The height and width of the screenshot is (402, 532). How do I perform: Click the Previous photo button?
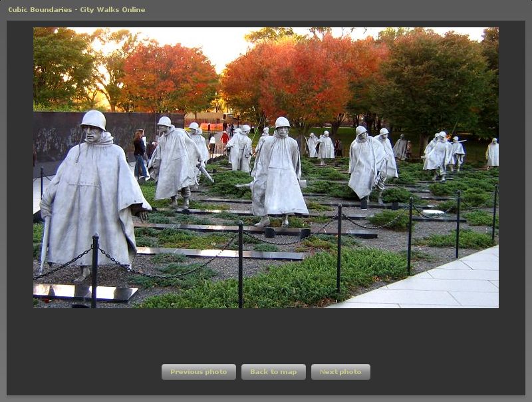point(198,372)
